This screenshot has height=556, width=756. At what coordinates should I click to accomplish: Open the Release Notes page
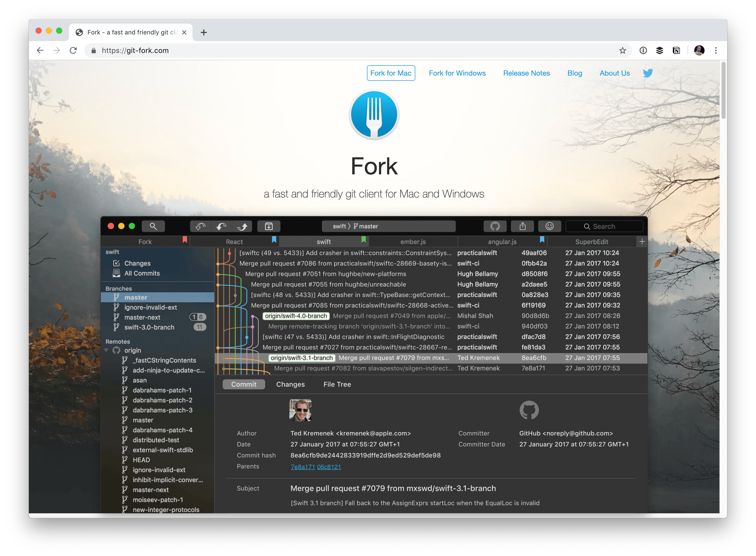(526, 73)
